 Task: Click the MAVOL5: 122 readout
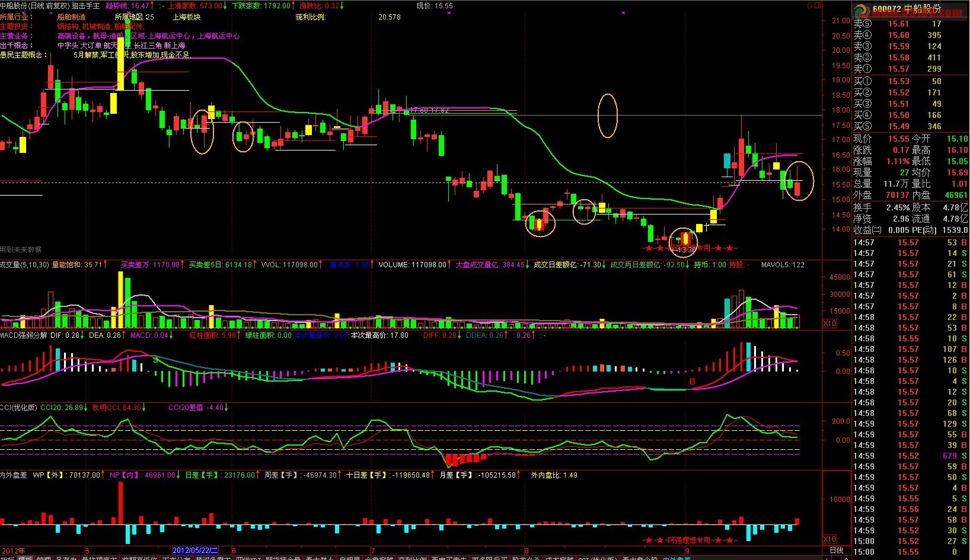(x=783, y=265)
